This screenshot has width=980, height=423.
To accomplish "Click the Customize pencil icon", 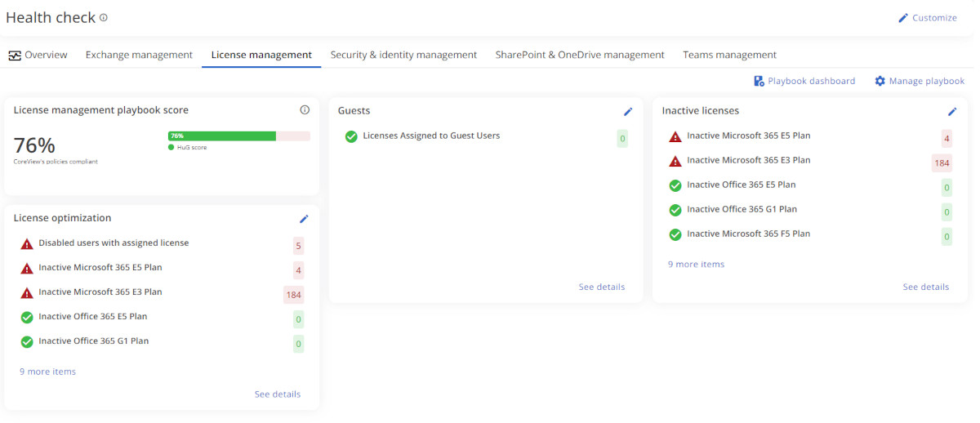I will point(903,18).
